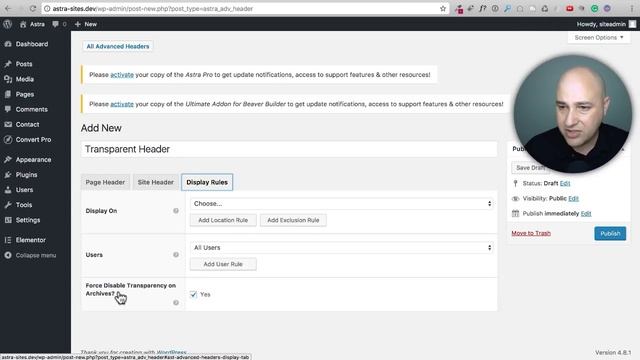Click the Convert Pro sidebar icon
This screenshot has width=640, height=360.
click(x=8, y=140)
